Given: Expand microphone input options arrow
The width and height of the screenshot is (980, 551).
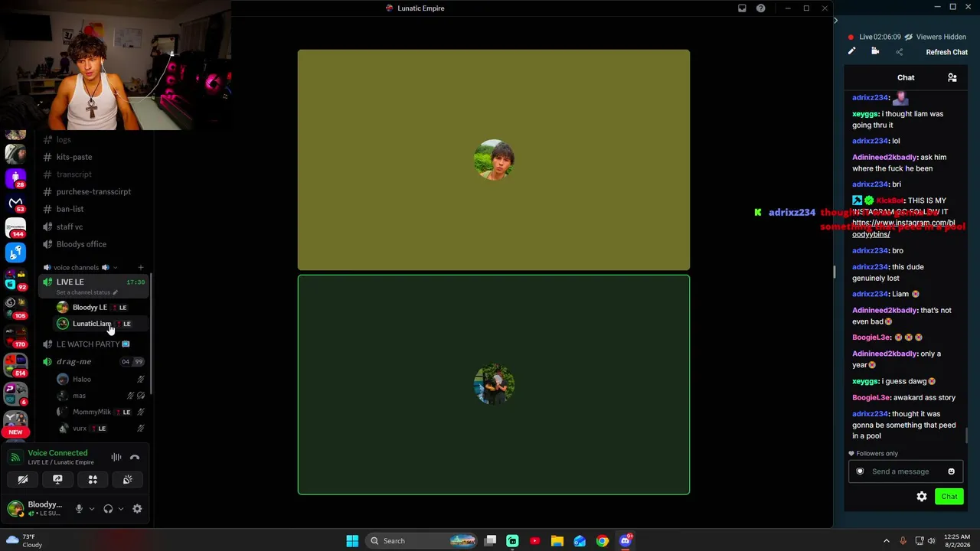Looking at the screenshot, I should 91,509.
